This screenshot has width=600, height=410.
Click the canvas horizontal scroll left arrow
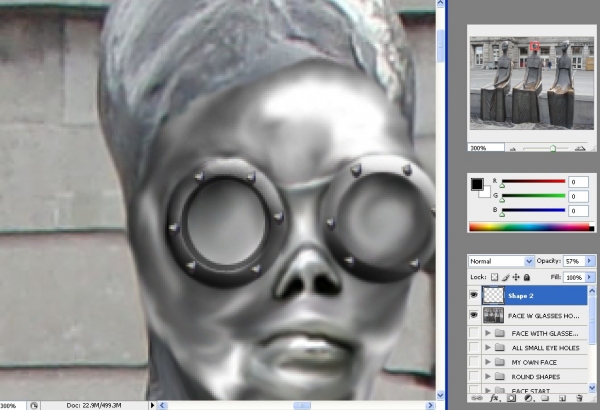coord(162,405)
